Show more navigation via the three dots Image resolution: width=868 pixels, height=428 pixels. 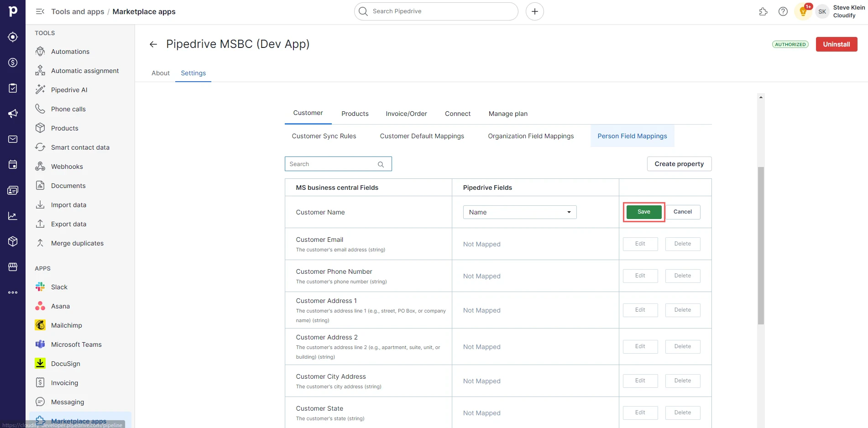(x=13, y=292)
